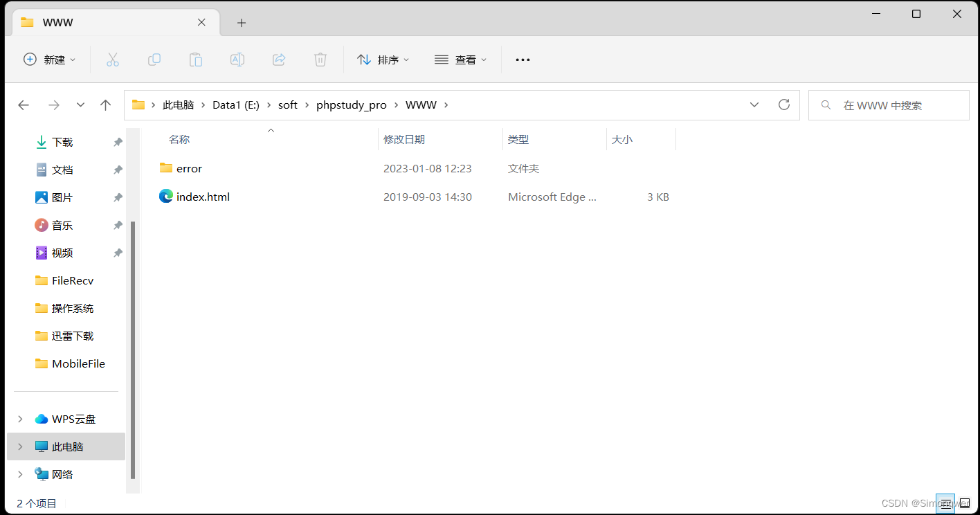Select WWW breadcrumb segment
Viewport: 980px width, 515px height.
pyautogui.click(x=421, y=105)
